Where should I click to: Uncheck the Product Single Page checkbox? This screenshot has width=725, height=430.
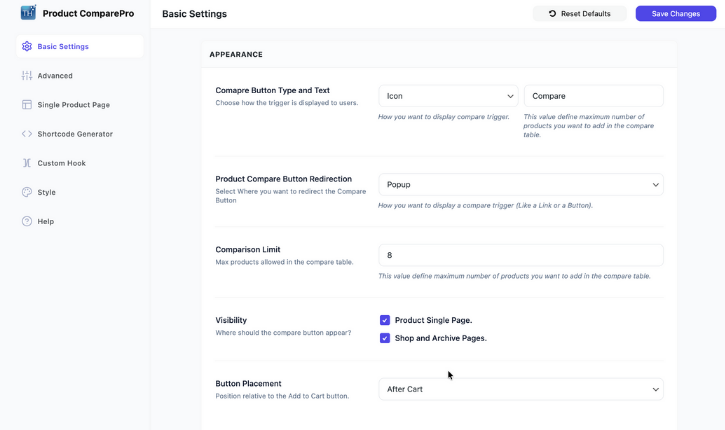point(385,320)
